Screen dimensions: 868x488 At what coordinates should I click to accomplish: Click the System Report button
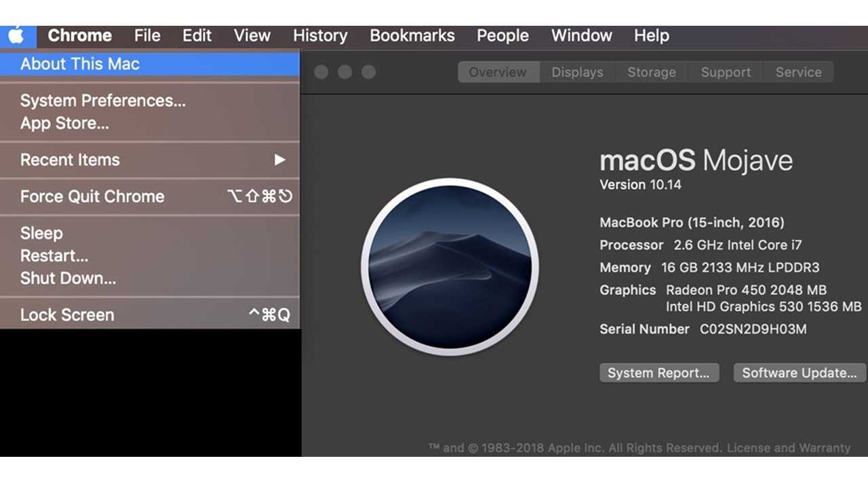click(658, 372)
